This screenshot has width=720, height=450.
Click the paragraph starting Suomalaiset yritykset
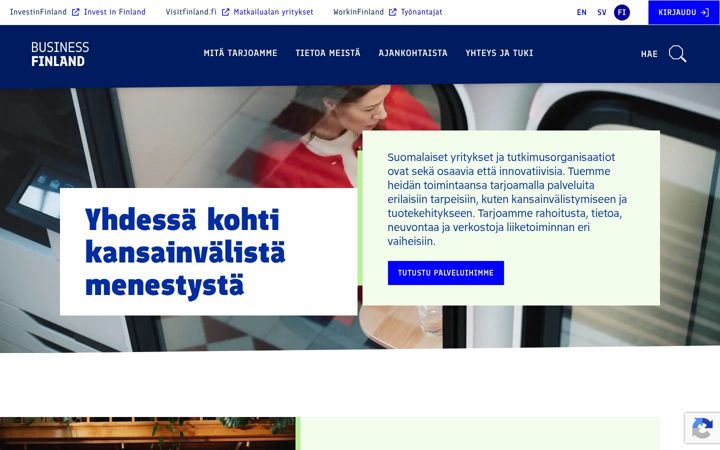point(507,199)
